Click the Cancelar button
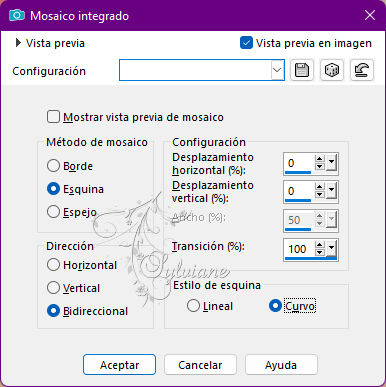 pos(200,365)
